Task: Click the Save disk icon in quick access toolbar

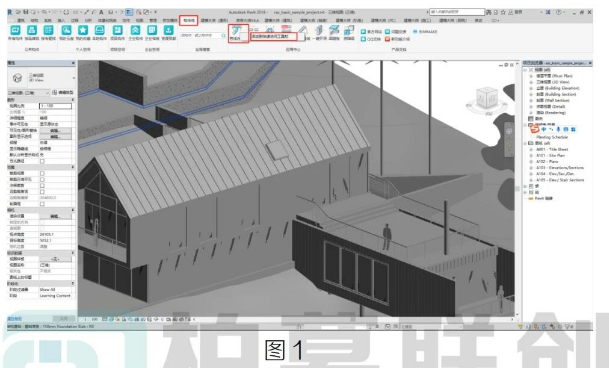Action: pyautogui.click(x=26, y=12)
